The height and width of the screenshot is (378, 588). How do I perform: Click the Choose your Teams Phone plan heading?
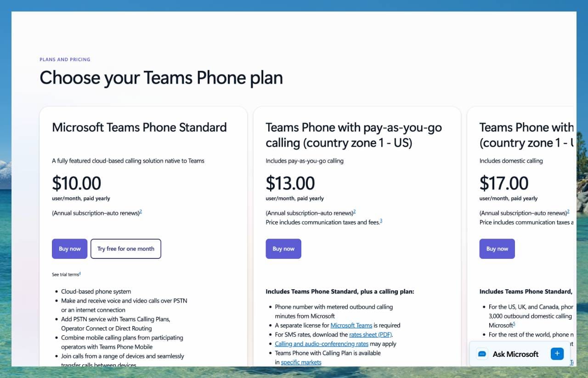(161, 78)
